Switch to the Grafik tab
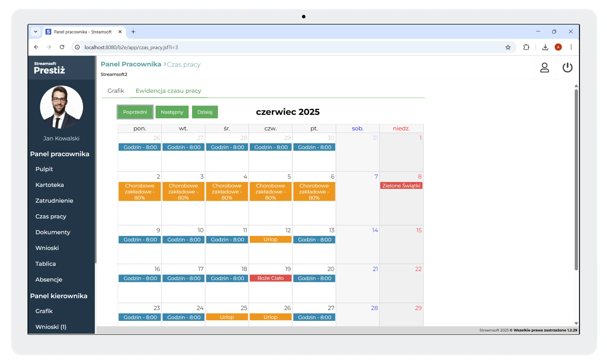Viewport: 607px width, 364px height. [x=116, y=91]
